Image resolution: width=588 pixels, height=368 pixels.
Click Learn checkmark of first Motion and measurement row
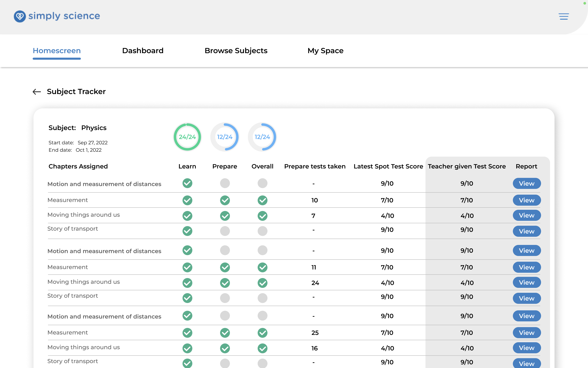click(187, 183)
